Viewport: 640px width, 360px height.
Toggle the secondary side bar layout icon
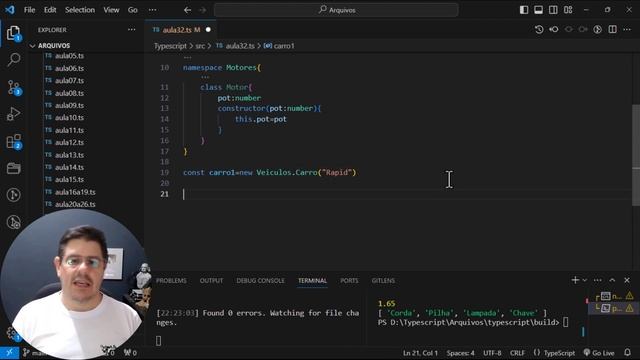pyautogui.click(x=553, y=10)
